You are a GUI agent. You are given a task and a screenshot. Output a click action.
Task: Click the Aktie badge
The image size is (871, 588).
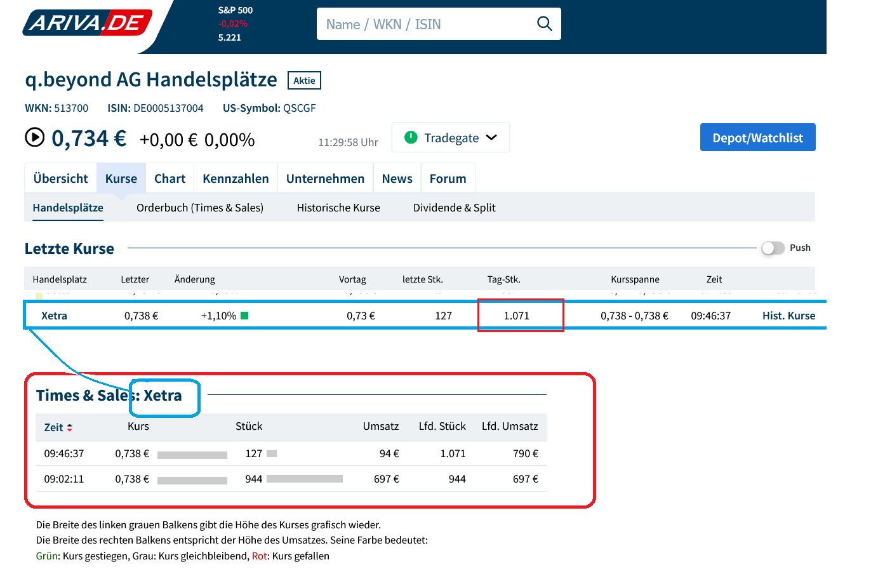click(x=305, y=81)
